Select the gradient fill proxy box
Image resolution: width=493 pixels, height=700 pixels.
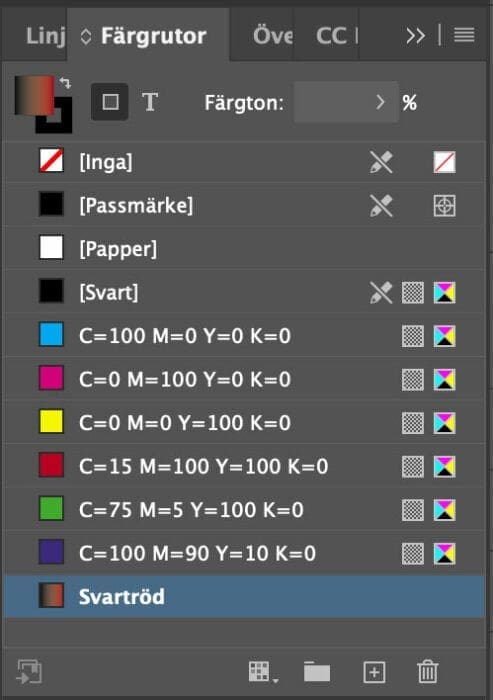[x=34, y=95]
